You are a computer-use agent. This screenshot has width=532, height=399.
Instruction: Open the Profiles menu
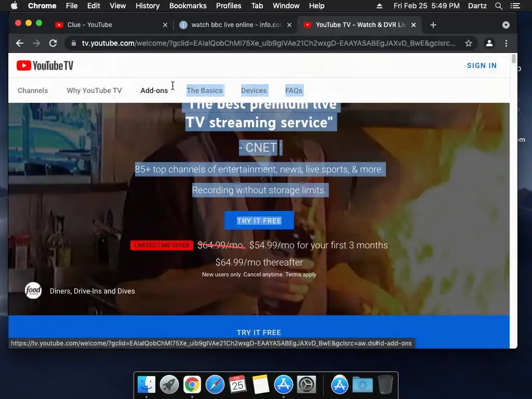(x=229, y=6)
